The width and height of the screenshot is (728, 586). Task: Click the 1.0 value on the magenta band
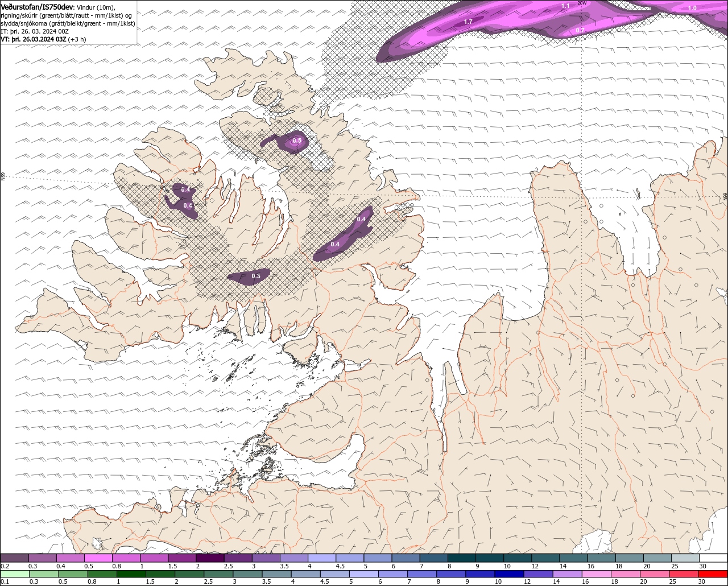point(692,8)
